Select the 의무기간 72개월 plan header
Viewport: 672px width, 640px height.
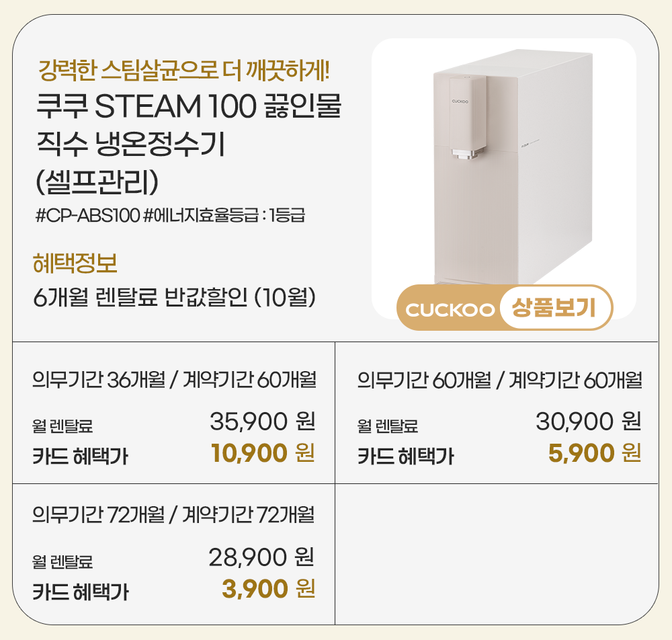click(x=173, y=515)
